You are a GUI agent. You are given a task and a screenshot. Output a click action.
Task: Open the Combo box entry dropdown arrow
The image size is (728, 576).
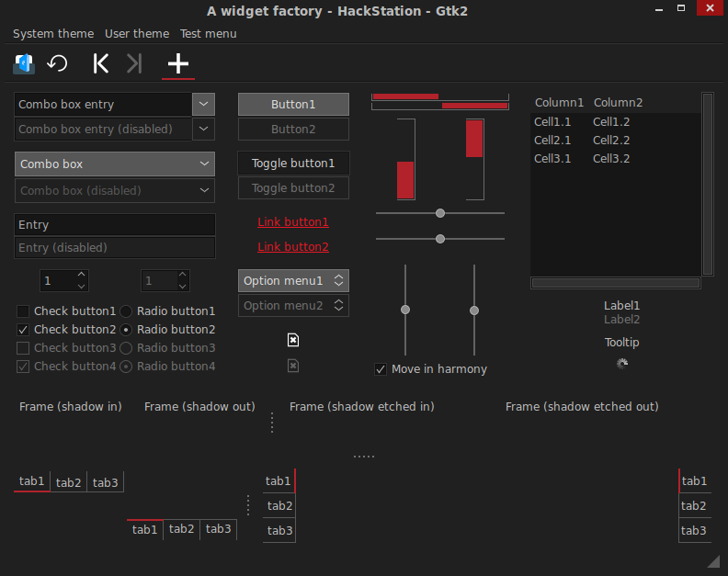tap(203, 104)
